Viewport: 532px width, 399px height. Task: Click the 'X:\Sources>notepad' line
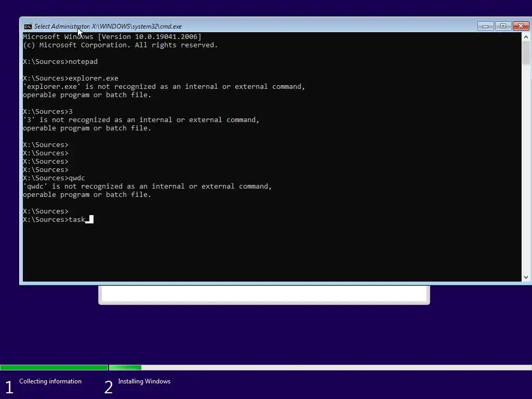[x=60, y=62]
